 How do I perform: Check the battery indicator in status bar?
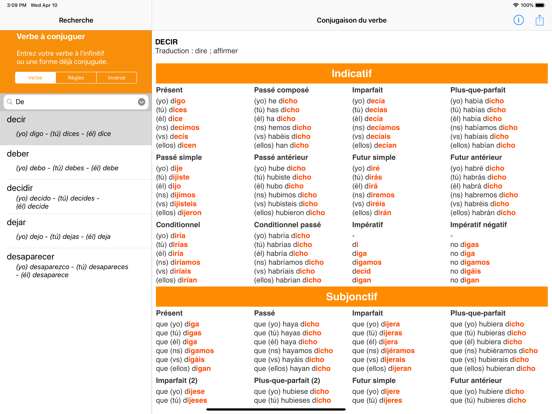[540, 5]
